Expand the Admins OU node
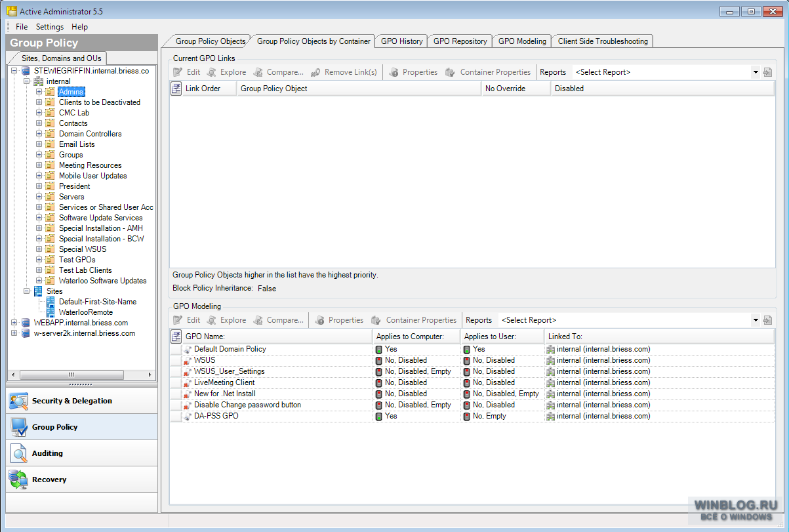This screenshot has height=532, width=789. coord(39,92)
